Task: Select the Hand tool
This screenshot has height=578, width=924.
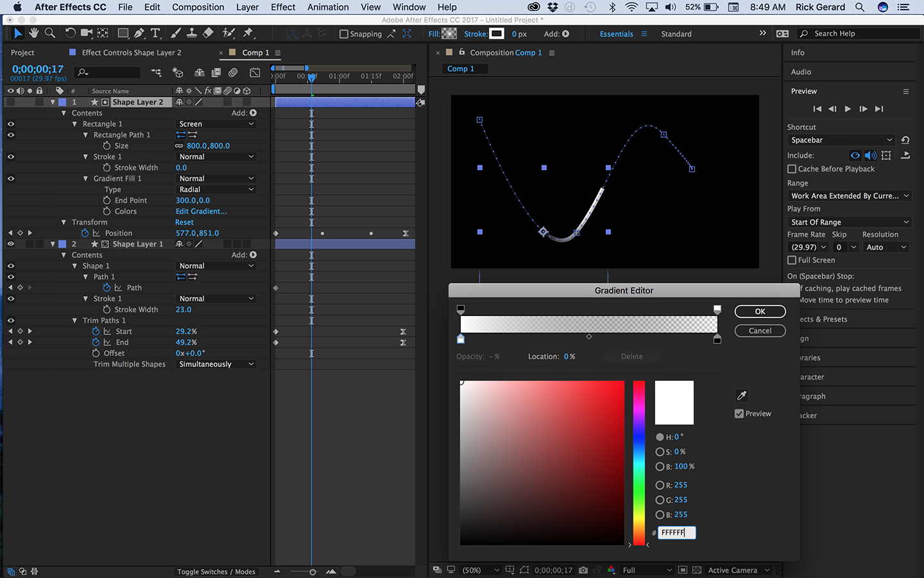Action: [x=33, y=33]
